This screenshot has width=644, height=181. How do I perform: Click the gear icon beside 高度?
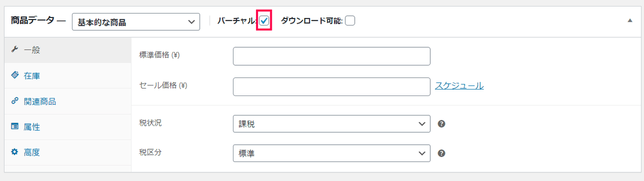pyautogui.click(x=15, y=152)
